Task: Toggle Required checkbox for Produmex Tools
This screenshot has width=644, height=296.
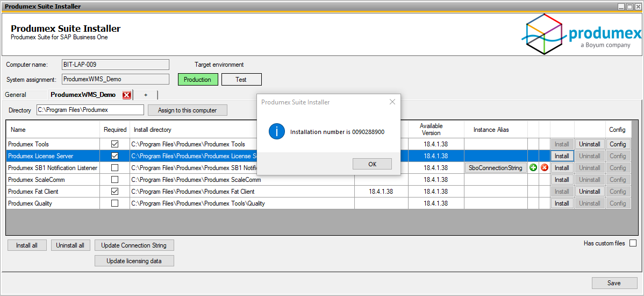Action: (x=115, y=144)
